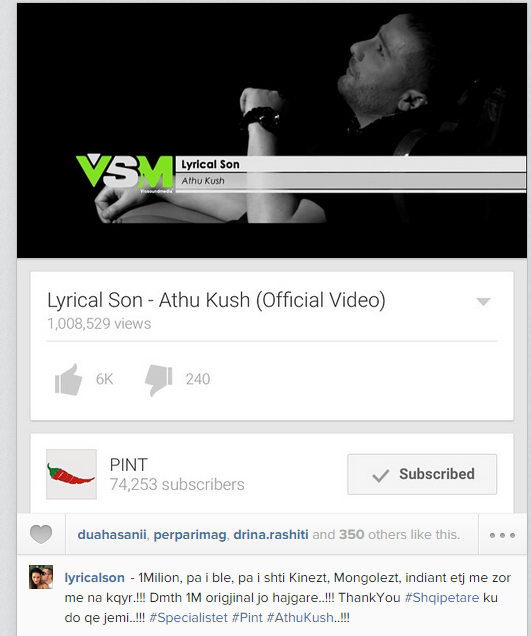Open the #Specialistet hashtag

coord(188,617)
